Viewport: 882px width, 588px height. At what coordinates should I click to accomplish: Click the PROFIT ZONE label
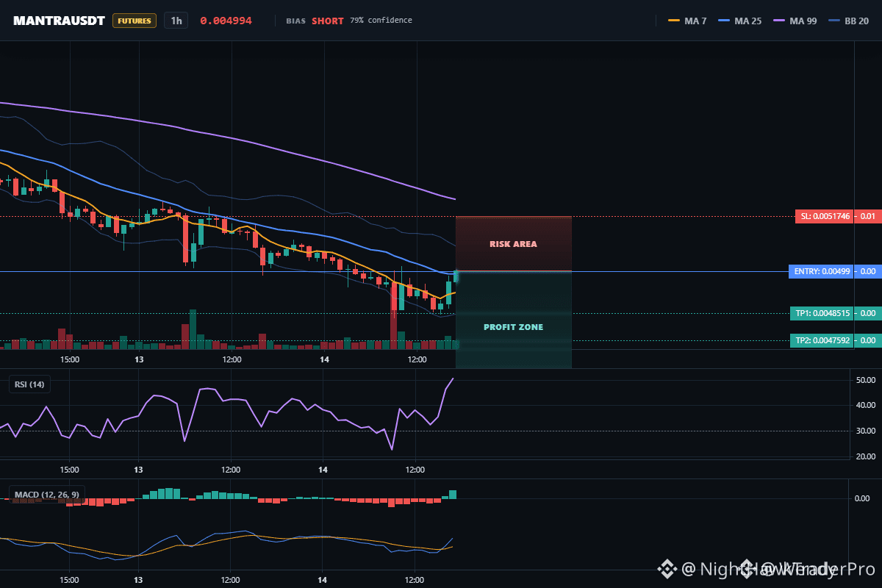pos(513,327)
